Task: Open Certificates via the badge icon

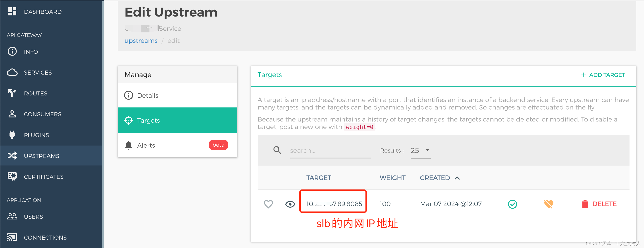Action: (x=12, y=176)
